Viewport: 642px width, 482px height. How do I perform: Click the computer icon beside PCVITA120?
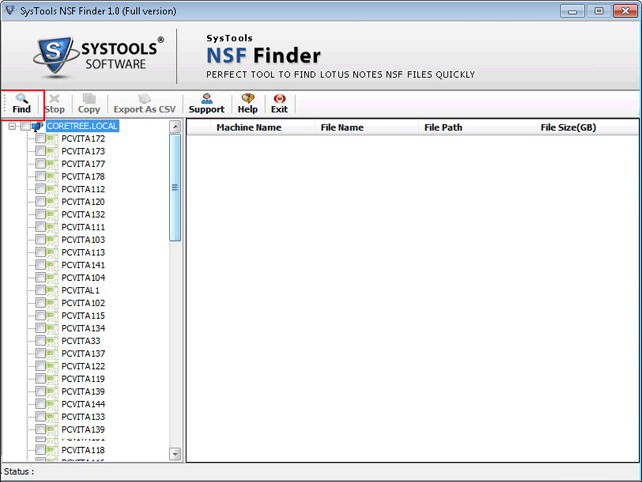coord(52,202)
